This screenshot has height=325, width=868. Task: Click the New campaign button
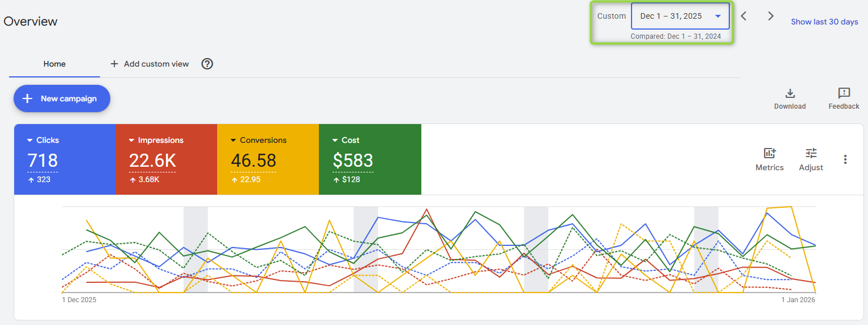pos(61,98)
